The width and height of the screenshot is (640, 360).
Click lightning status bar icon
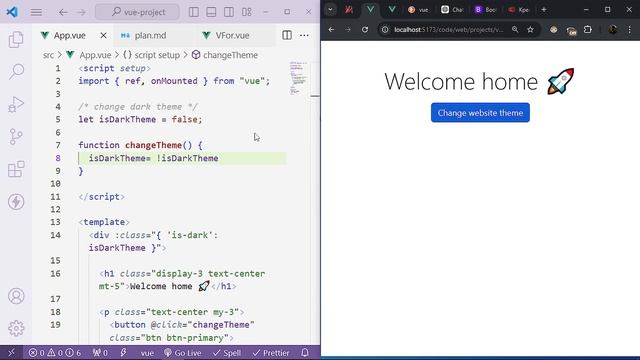click(x=123, y=353)
